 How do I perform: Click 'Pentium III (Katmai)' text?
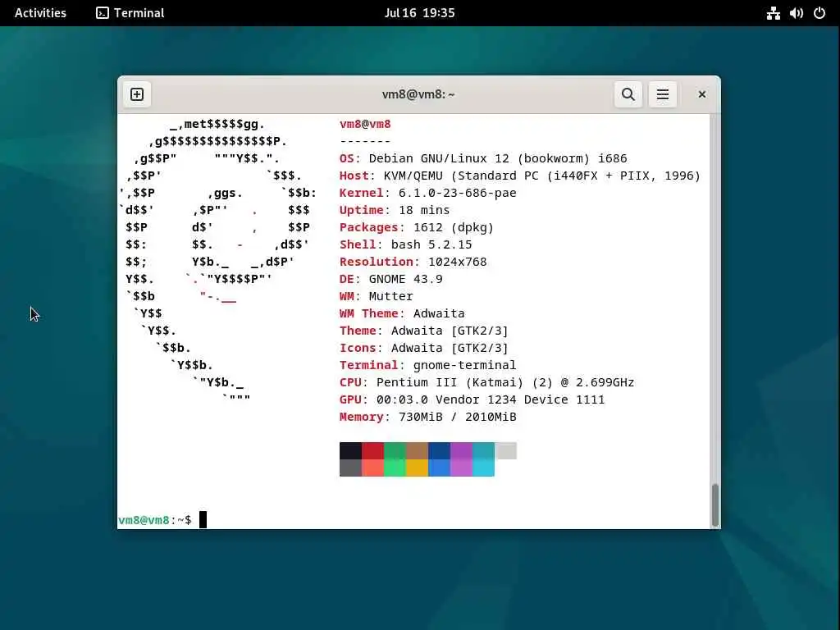pos(450,382)
